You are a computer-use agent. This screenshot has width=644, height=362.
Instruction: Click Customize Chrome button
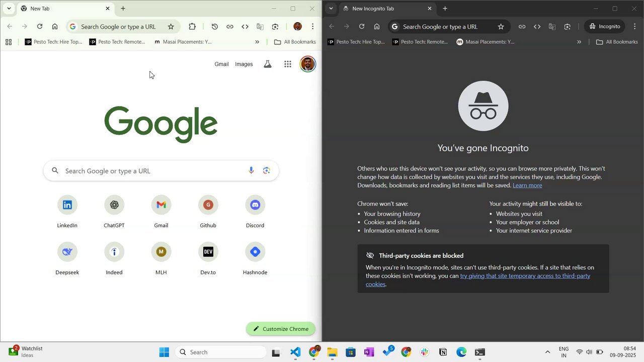click(x=281, y=329)
